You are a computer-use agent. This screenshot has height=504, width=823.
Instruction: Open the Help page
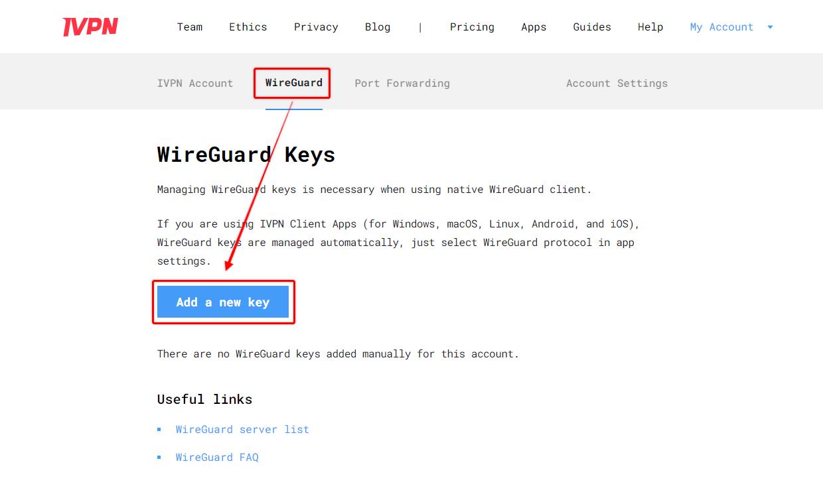click(650, 27)
